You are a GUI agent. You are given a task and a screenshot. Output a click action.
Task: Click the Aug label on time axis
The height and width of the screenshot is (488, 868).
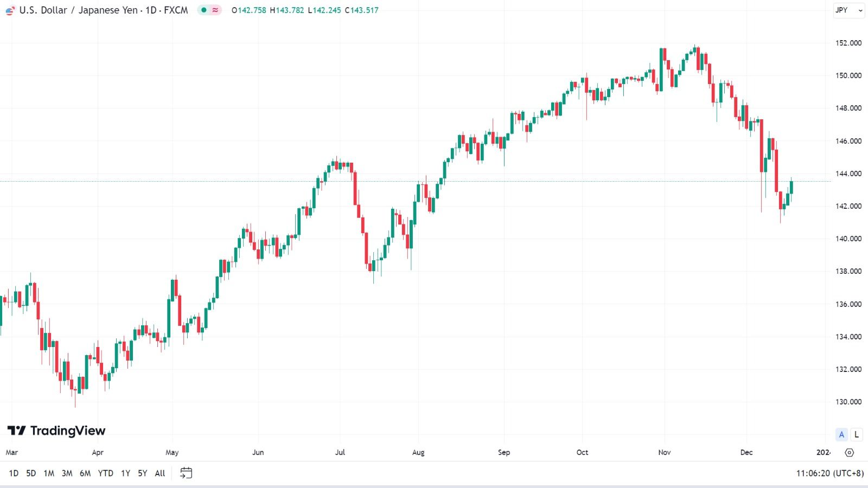[418, 452]
